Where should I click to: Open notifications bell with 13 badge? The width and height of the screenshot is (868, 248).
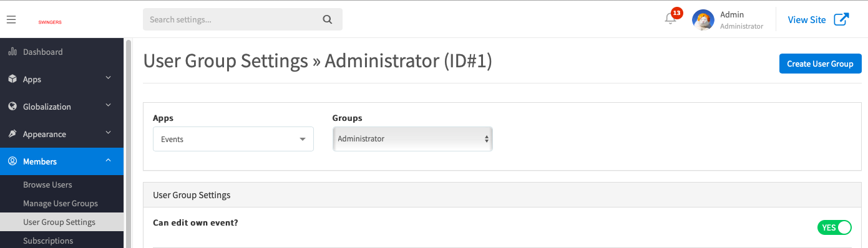(x=672, y=17)
